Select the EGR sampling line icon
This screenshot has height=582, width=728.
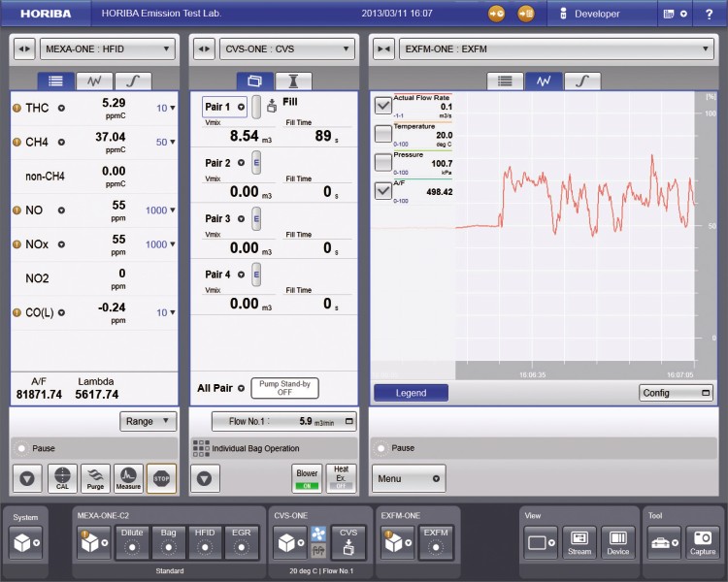(x=242, y=543)
